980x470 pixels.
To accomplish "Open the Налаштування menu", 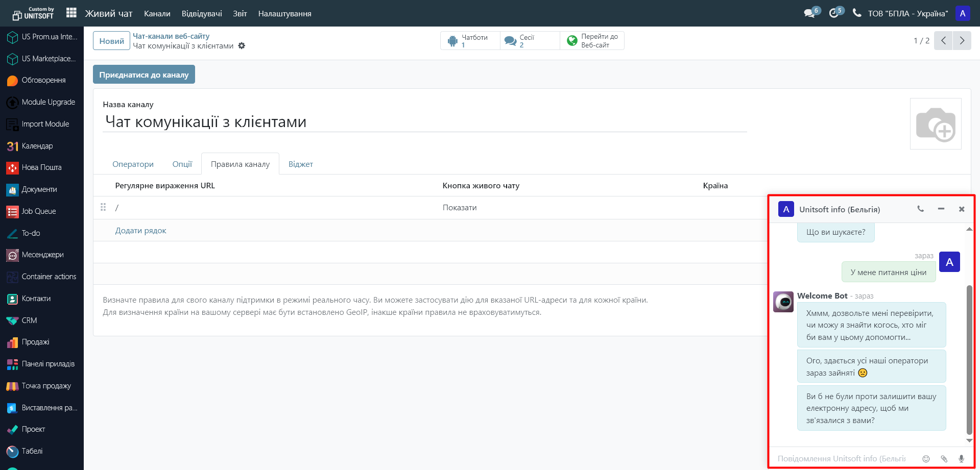I will click(x=284, y=14).
